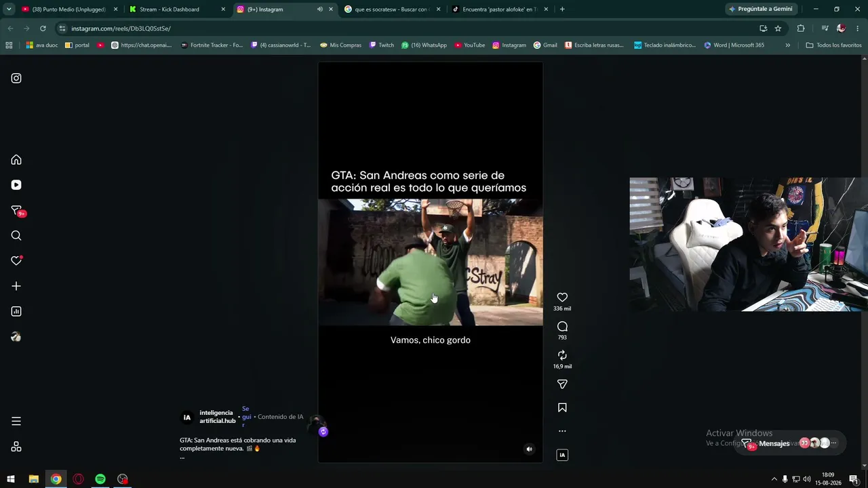
Task: Expand hidden bookmarks with the chevron
Action: pyautogui.click(x=787, y=45)
